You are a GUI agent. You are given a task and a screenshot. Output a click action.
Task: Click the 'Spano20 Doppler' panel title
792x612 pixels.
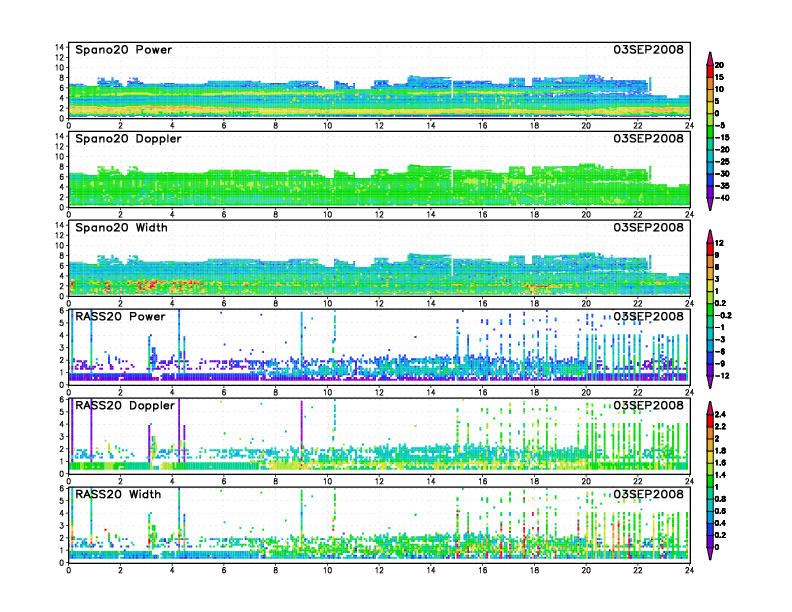click(x=128, y=138)
